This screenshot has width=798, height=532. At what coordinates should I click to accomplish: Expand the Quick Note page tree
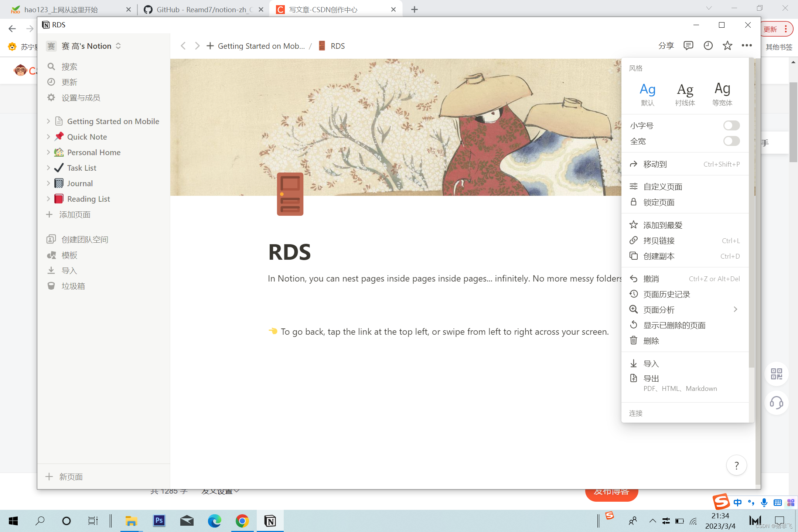coord(48,137)
